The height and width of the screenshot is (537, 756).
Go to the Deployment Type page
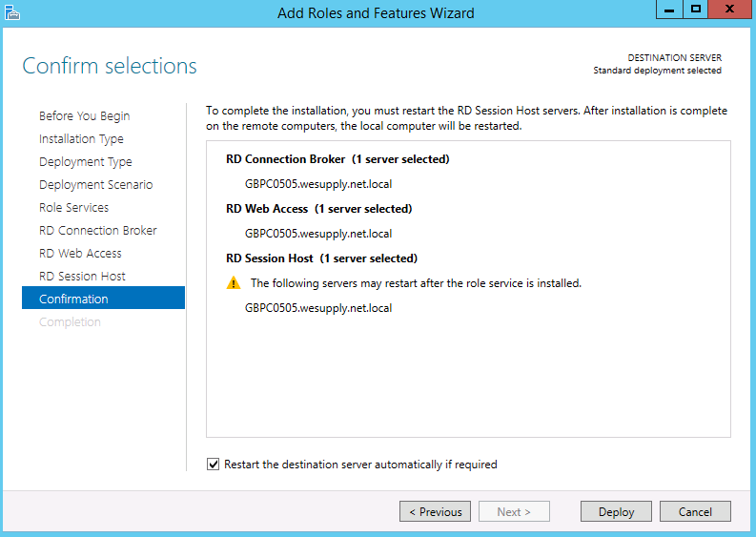click(86, 161)
